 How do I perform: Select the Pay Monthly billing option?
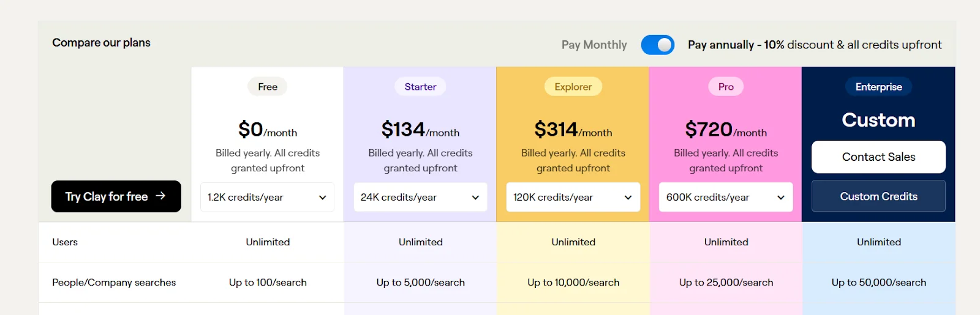[x=594, y=45]
